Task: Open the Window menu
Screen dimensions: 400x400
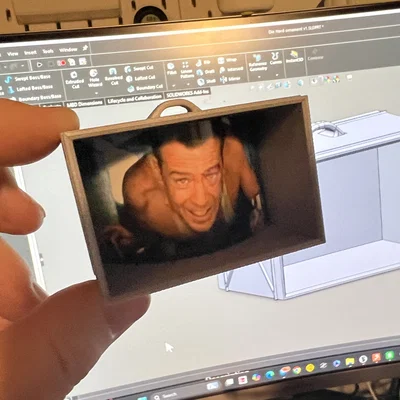Action: tap(68, 50)
